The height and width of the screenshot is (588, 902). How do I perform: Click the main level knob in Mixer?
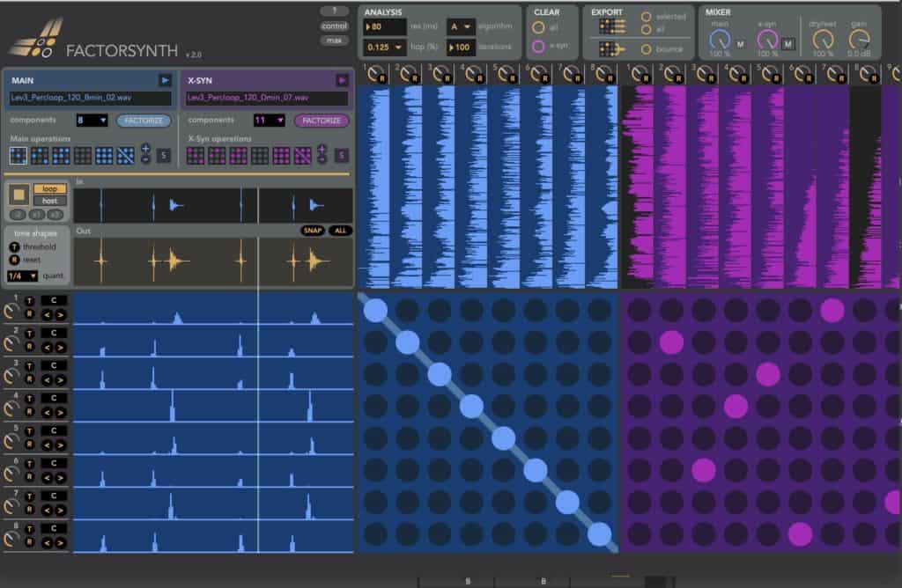click(719, 40)
